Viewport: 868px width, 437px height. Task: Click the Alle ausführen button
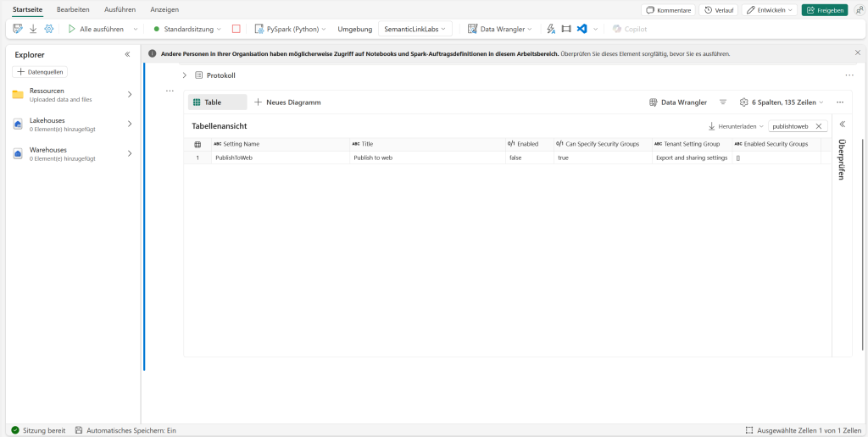coord(96,29)
